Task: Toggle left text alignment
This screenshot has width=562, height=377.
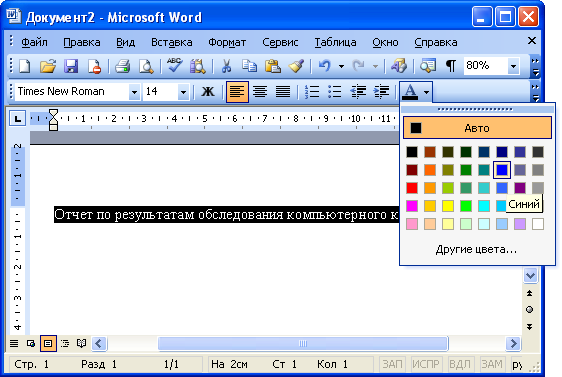Action: point(237,92)
